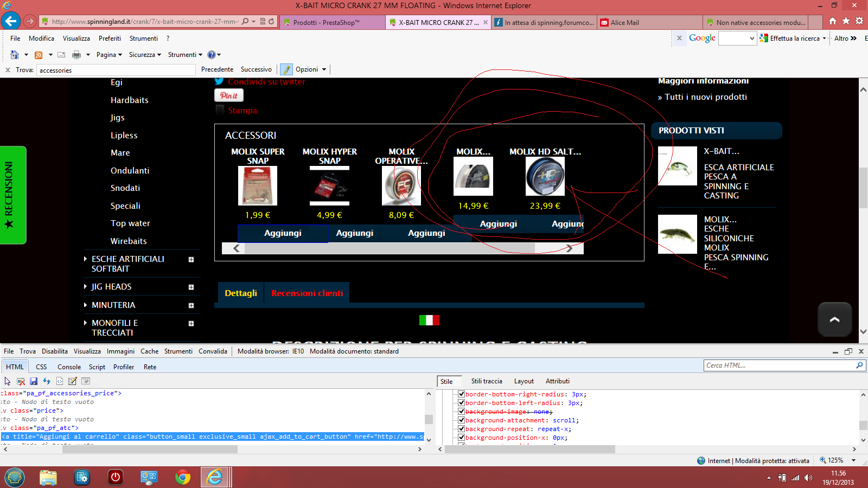This screenshot has height=488, width=868.
Task: Click the volume speaker icon in system tray
Action: (x=808, y=478)
